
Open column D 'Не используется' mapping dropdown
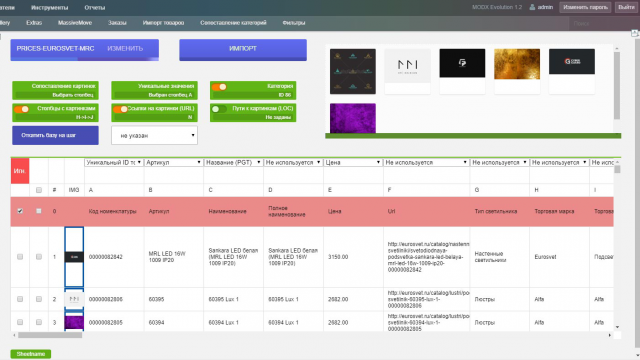[293, 162]
